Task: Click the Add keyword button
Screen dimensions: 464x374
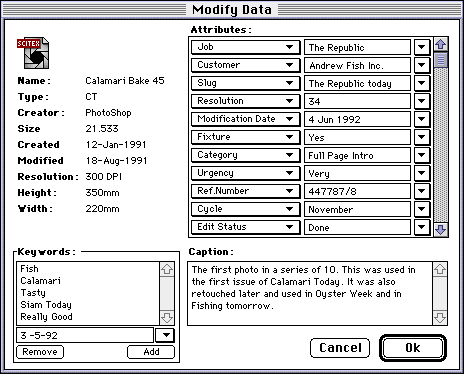Action: (151, 352)
